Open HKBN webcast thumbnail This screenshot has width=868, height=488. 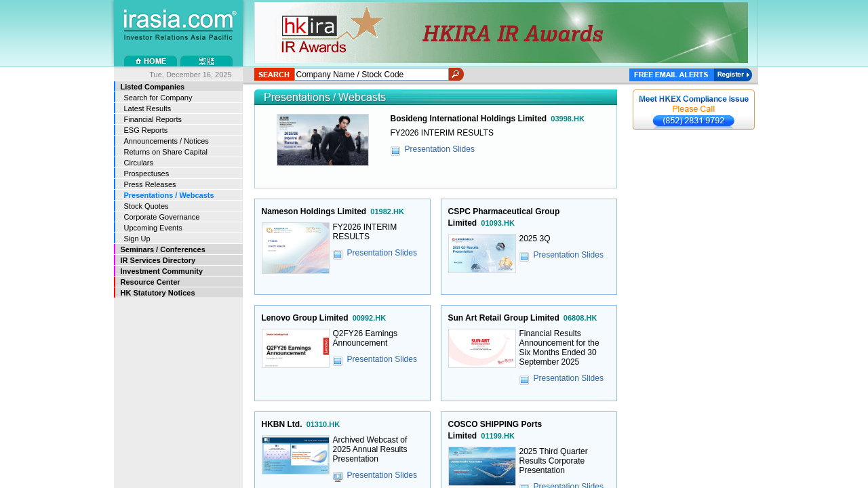[296, 455]
